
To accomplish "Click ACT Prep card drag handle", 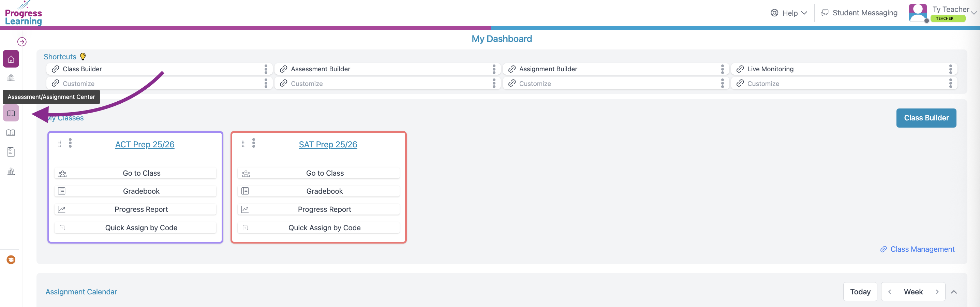I will (x=59, y=144).
